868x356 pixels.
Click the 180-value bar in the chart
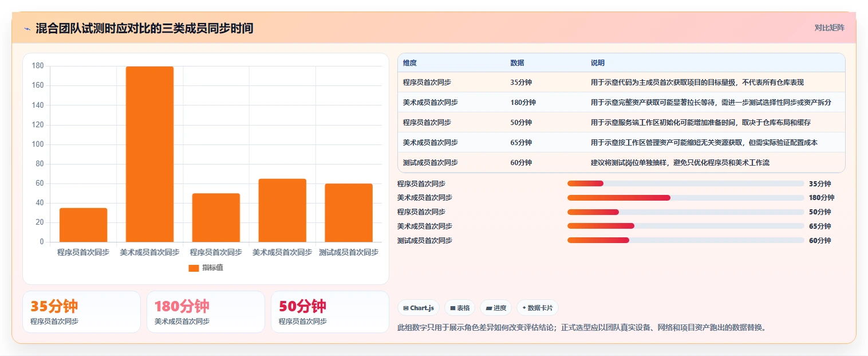pyautogui.click(x=149, y=154)
